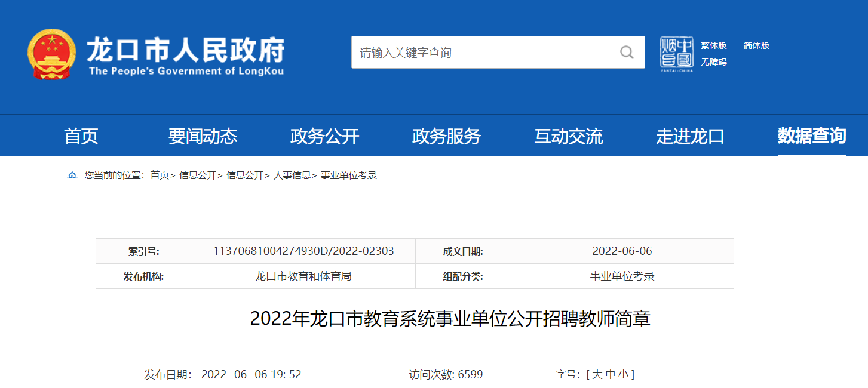Screen dimensions: 868x388
Task: Go to 政务服务 menu item
Action: (446, 137)
